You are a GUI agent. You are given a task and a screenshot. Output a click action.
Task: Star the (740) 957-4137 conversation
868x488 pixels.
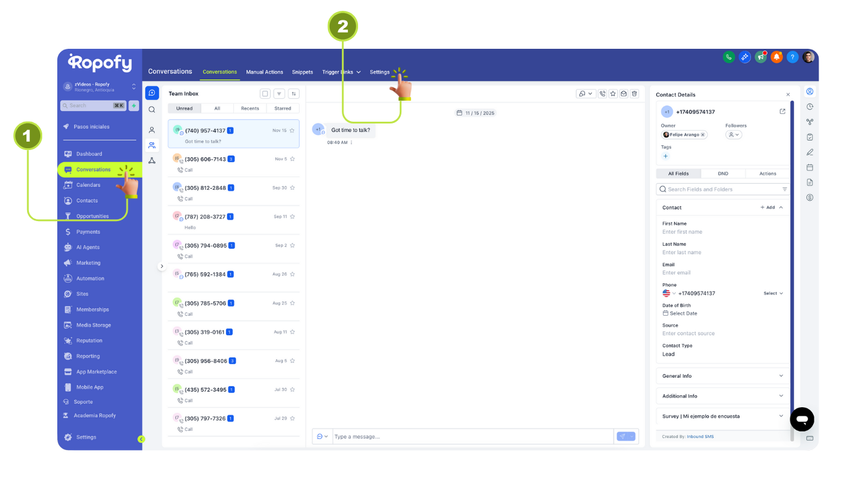(292, 130)
